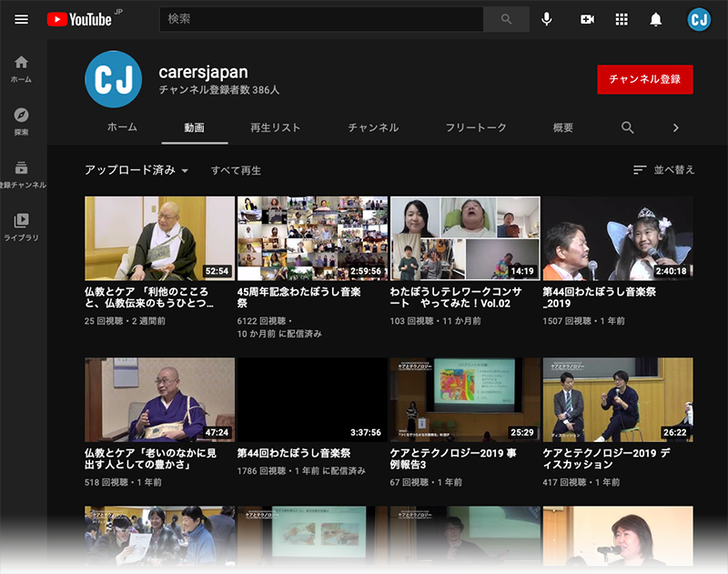This screenshot has height=574, width=728.
Task: Click the すべて再生 play all link
Action: click(x=236, y=170)
